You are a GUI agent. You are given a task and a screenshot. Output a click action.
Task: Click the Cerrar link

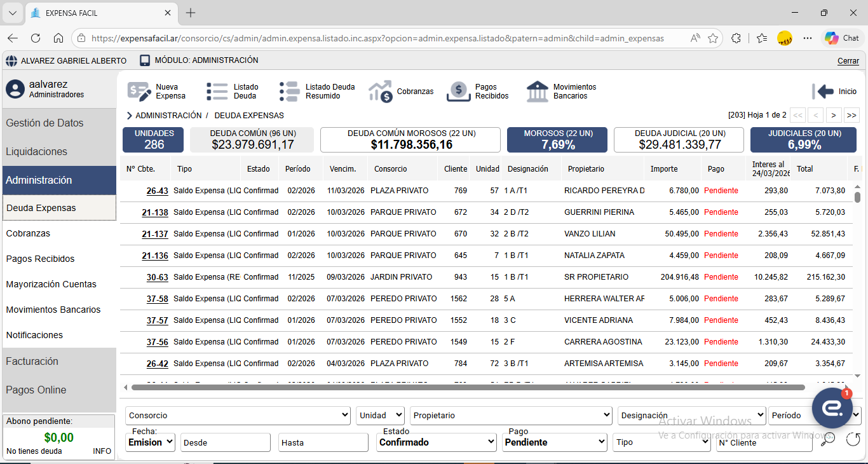click(848, 61)
